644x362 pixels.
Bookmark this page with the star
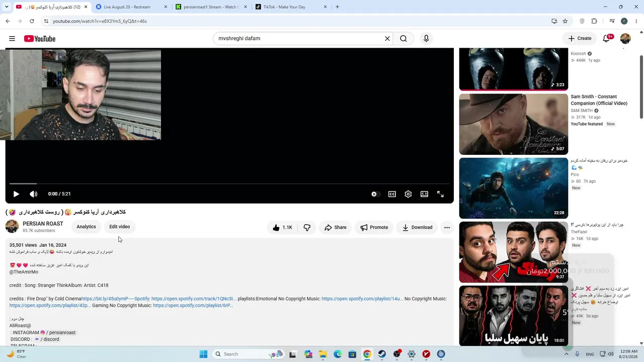[x=565, y=21]
